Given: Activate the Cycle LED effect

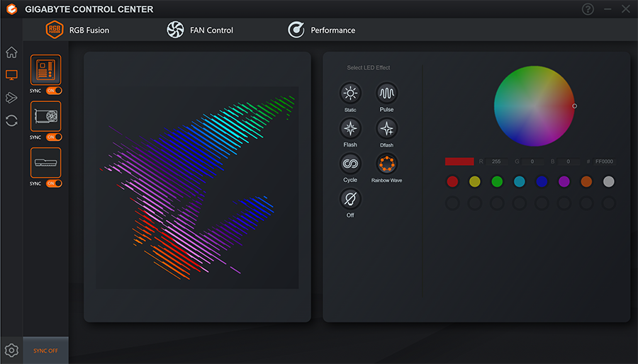Looking at the screenshot, I should tap(350, 164).
